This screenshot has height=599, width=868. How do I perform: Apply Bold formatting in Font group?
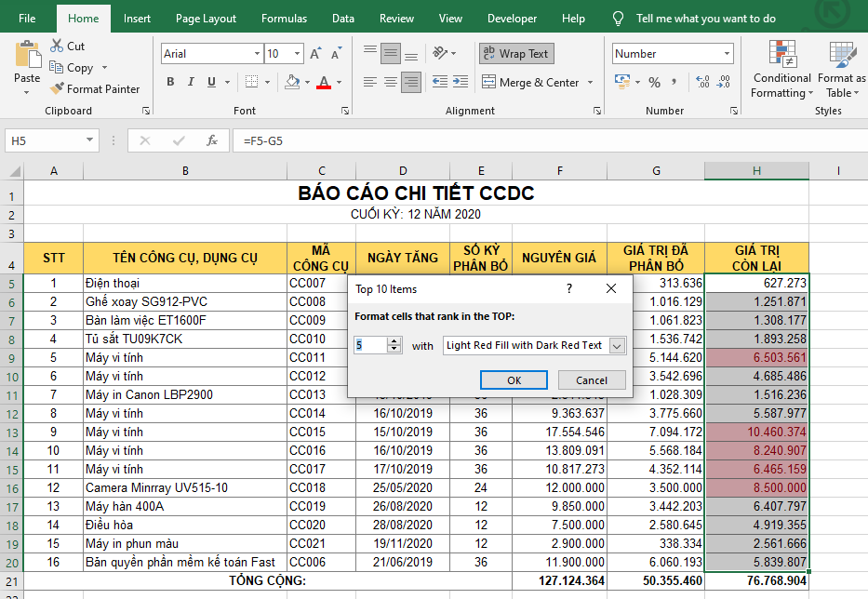[x=170, y=82]
